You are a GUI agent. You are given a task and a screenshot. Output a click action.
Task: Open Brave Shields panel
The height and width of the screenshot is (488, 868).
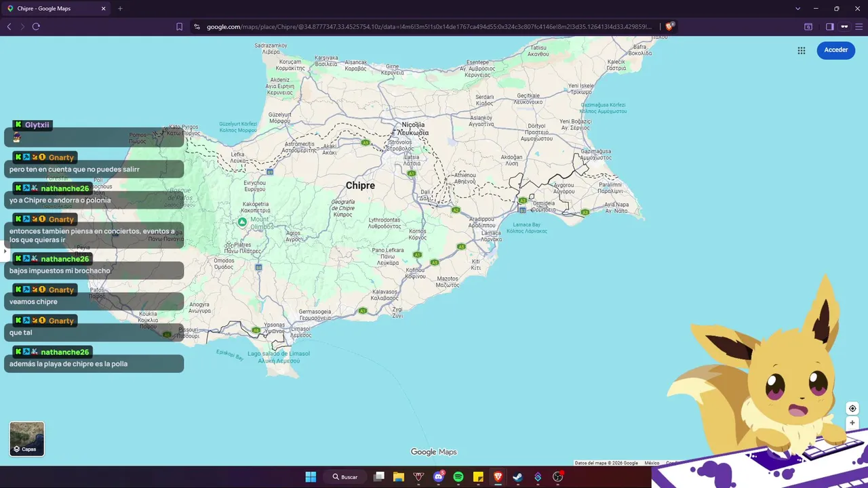point(669,26)
